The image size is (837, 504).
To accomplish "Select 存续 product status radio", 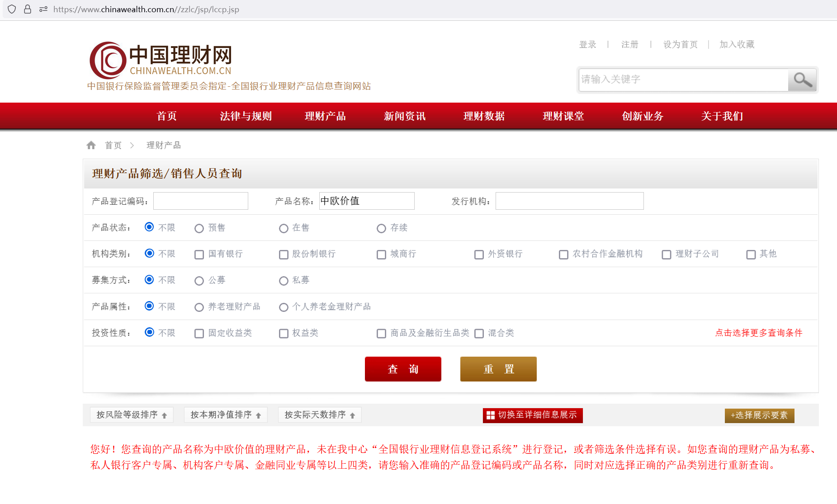I will tap(381, 228).
